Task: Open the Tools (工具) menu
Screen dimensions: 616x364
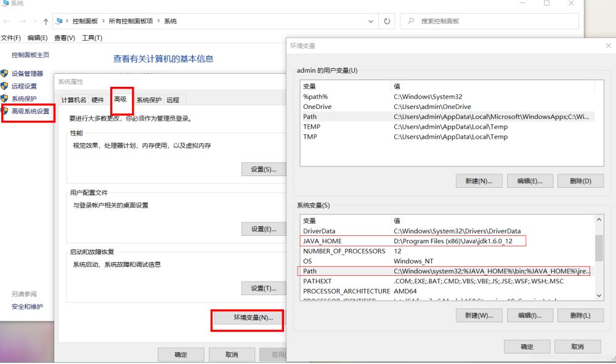Action: [92, 38]
